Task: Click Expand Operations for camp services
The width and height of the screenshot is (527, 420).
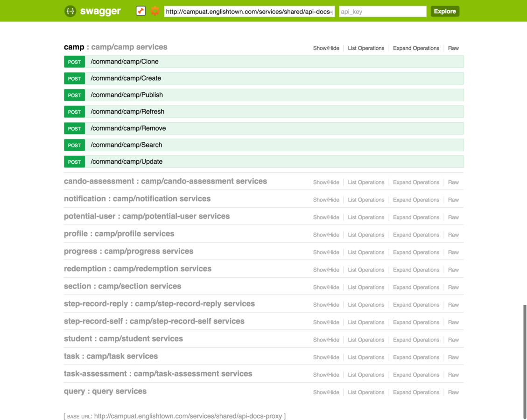Action: 416,48
